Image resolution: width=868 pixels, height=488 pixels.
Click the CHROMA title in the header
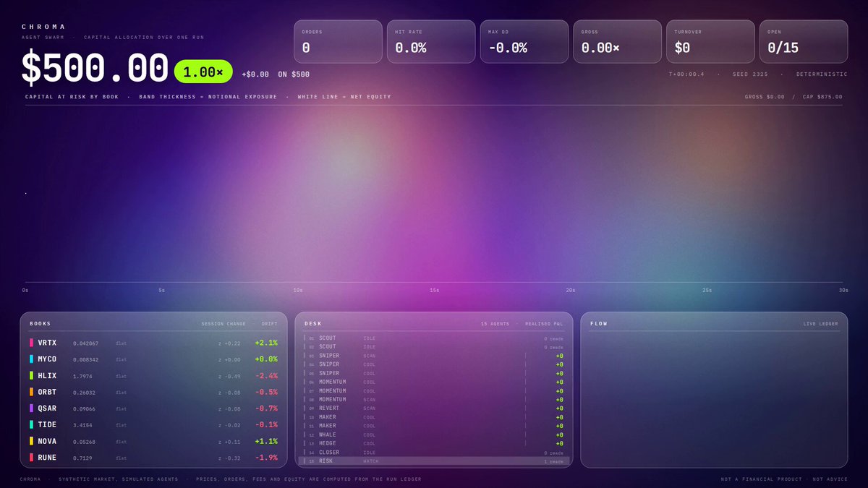tap(43, 27)
